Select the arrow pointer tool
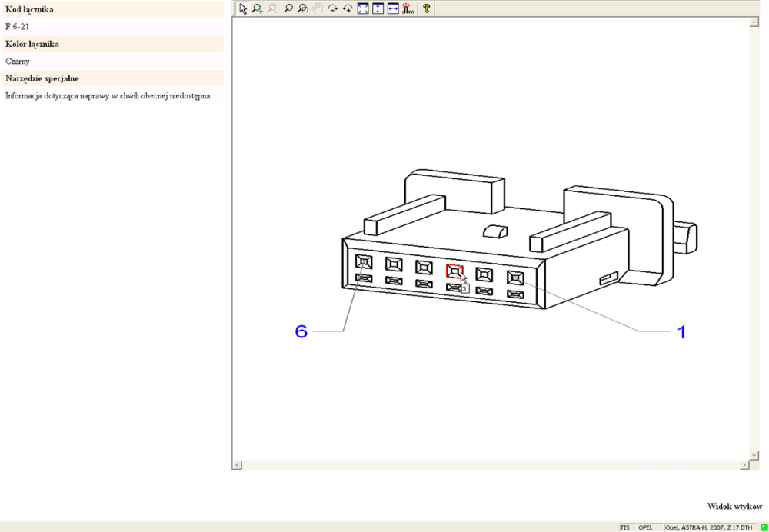The width and height of the screenshot is (769, 532). click(x=243, y=8)
